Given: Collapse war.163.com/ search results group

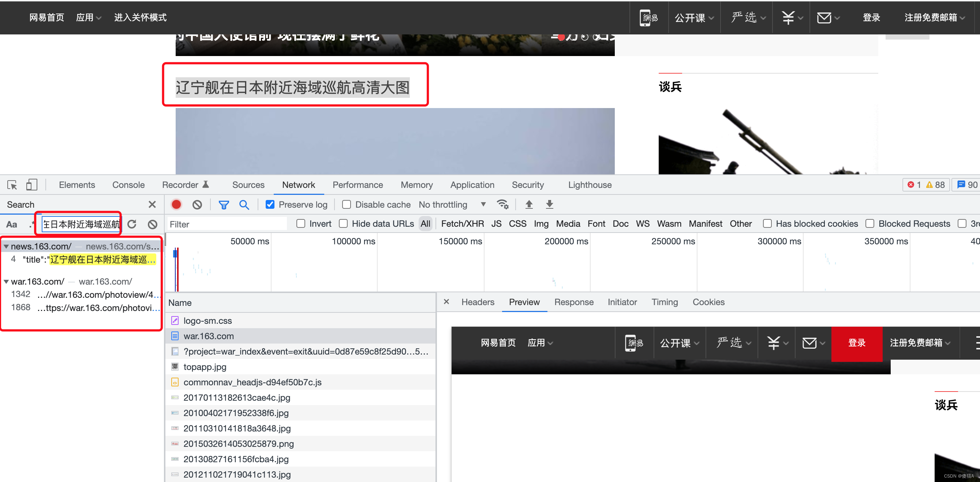Looking at the screenshot, I should point(6,281).
